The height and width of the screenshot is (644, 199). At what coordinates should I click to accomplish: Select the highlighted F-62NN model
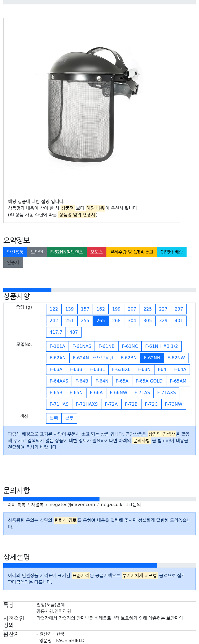tap(152, 358)
